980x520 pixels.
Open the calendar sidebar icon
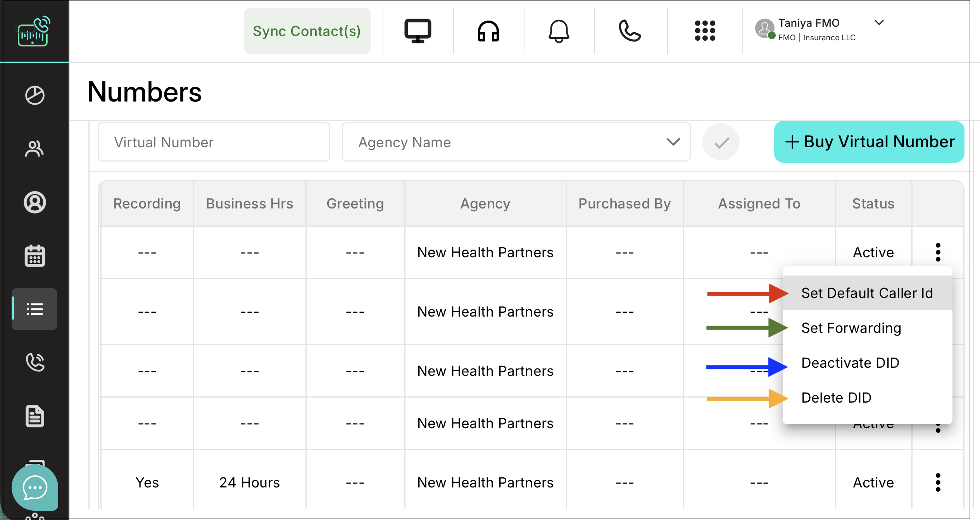point(35,256)
